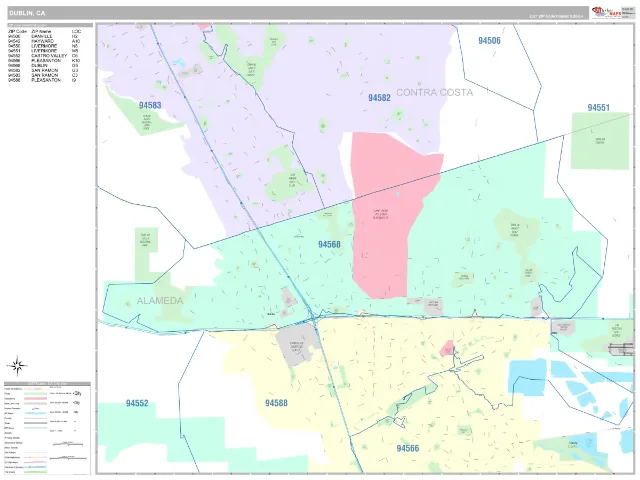Screen dimensions: 640x480
Task: Select the 94551 ZIP label on the map
Action: (598, 107)
